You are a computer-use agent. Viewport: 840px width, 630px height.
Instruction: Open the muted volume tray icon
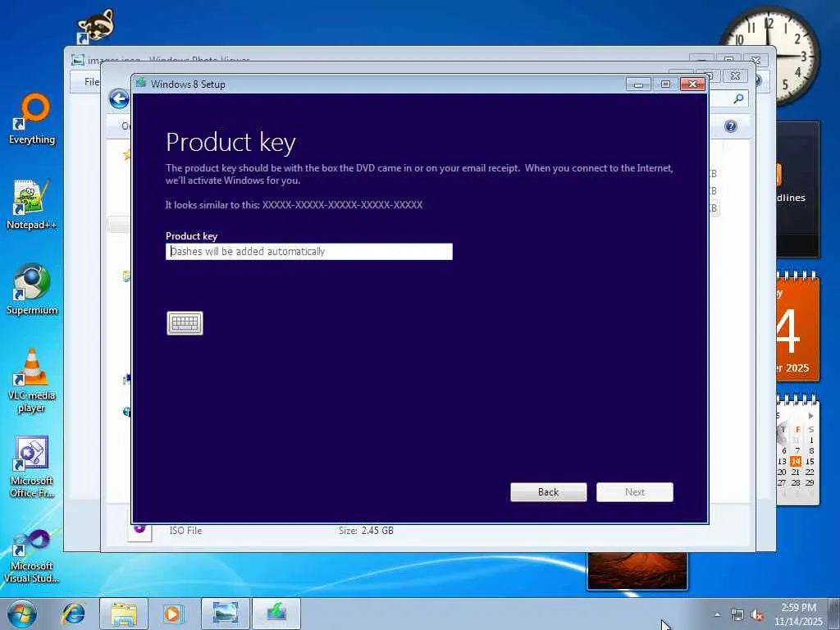[757, 615]
